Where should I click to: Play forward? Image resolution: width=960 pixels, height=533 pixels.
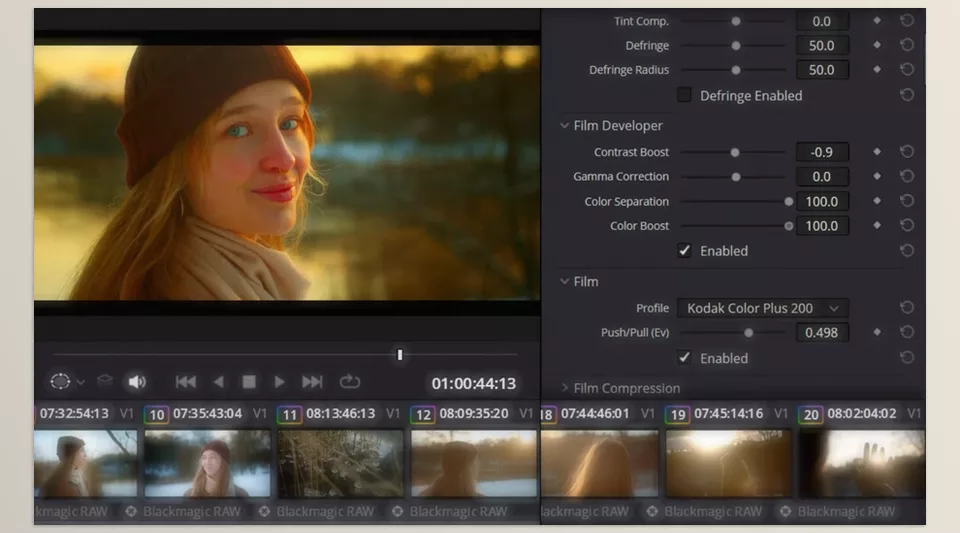[279, 382]
